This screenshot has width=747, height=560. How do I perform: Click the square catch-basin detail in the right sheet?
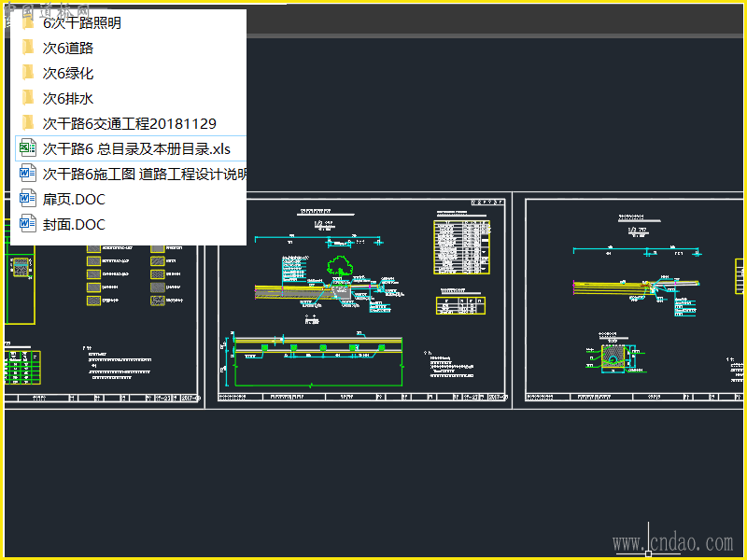pos(614,358)
